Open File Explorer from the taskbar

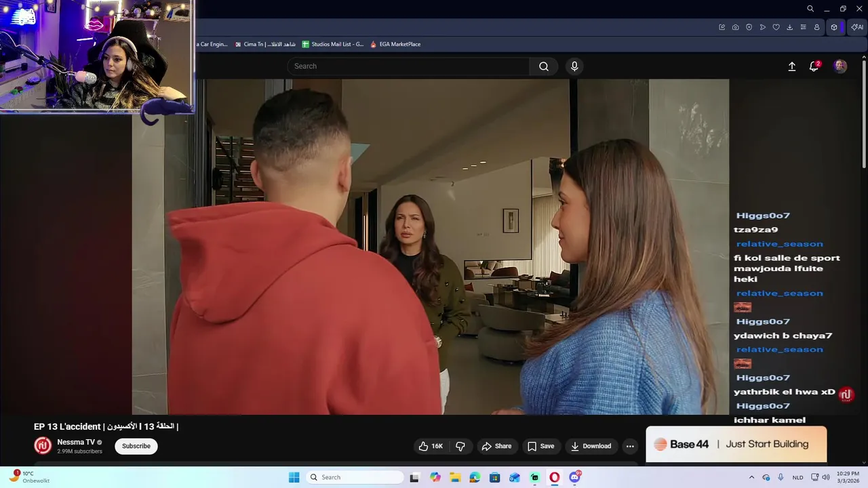[454, 477]
